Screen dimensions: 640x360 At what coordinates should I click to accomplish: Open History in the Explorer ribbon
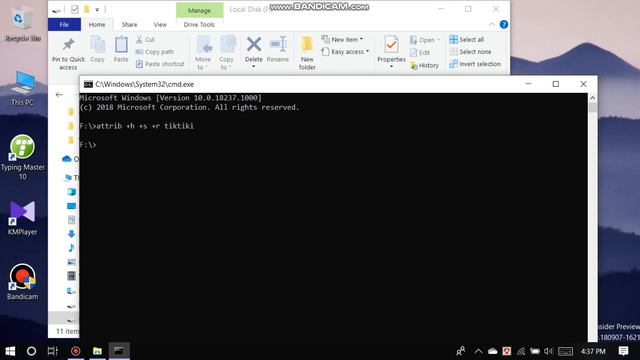click(424, 65)
